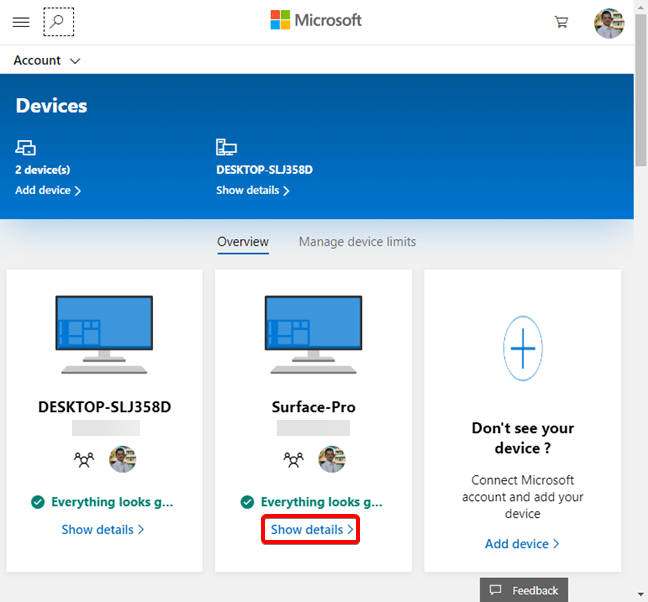648x602 pixels.
Task: Expand the Account dropdown
Action: point(47,60)
